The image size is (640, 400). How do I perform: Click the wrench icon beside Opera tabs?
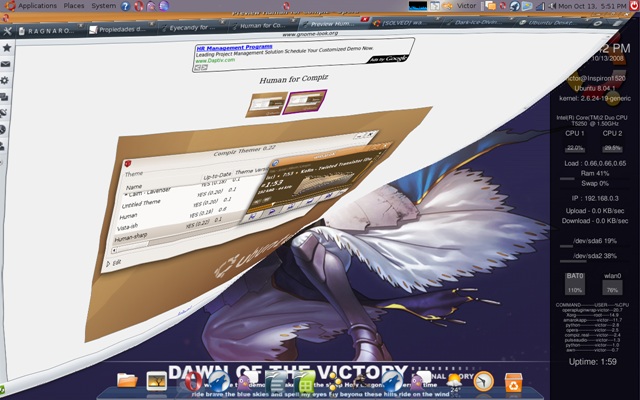tap(7, 31)
